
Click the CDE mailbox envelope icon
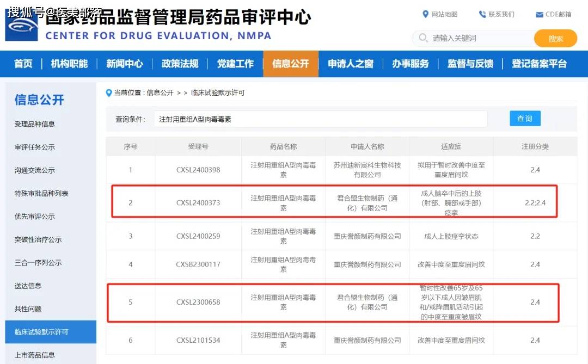539,15
